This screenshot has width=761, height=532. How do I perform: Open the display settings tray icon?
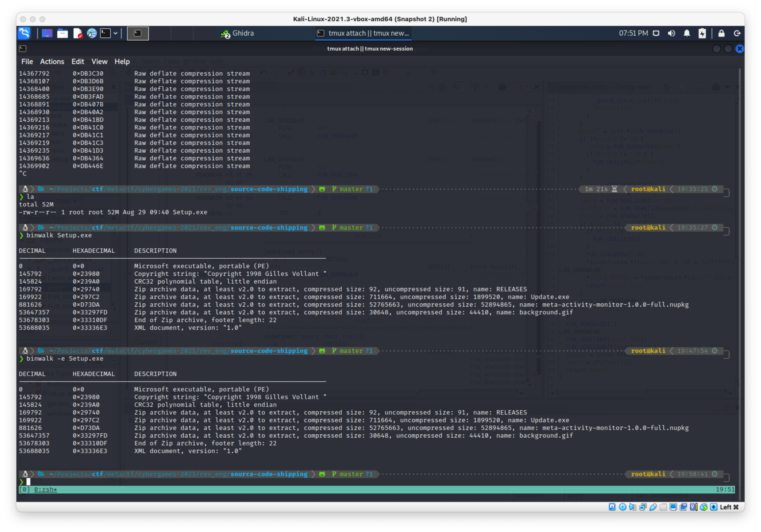(x=656, y=33)
